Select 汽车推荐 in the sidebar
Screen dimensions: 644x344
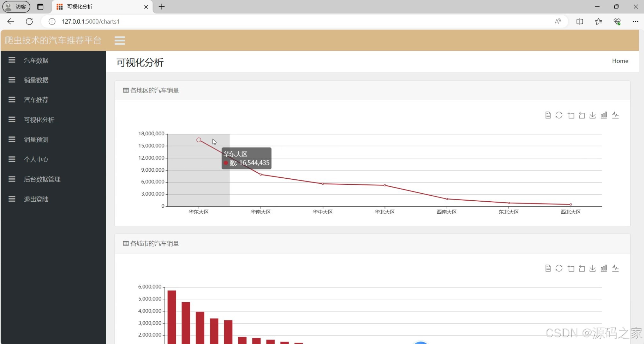(36, 100)
